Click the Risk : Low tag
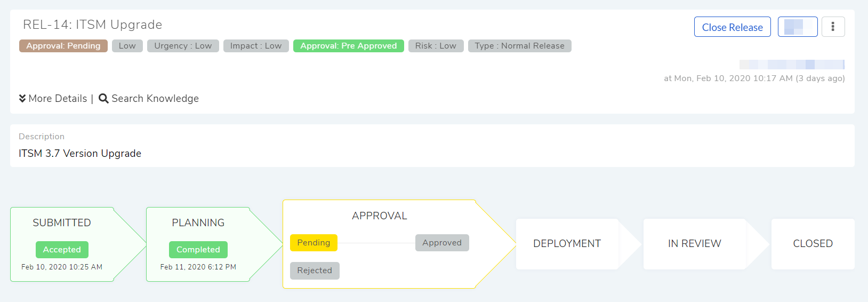Screen dimensions: 868x302 [436, 46]
